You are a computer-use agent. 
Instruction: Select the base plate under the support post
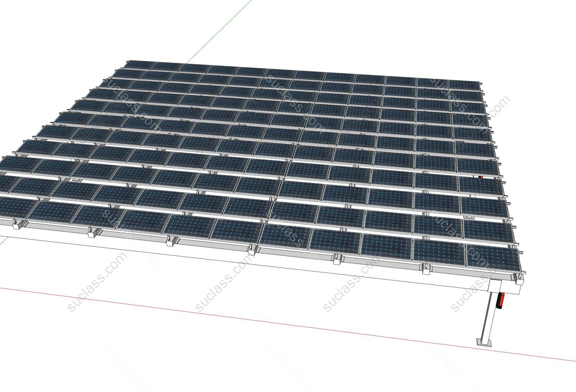coord(484,342)
